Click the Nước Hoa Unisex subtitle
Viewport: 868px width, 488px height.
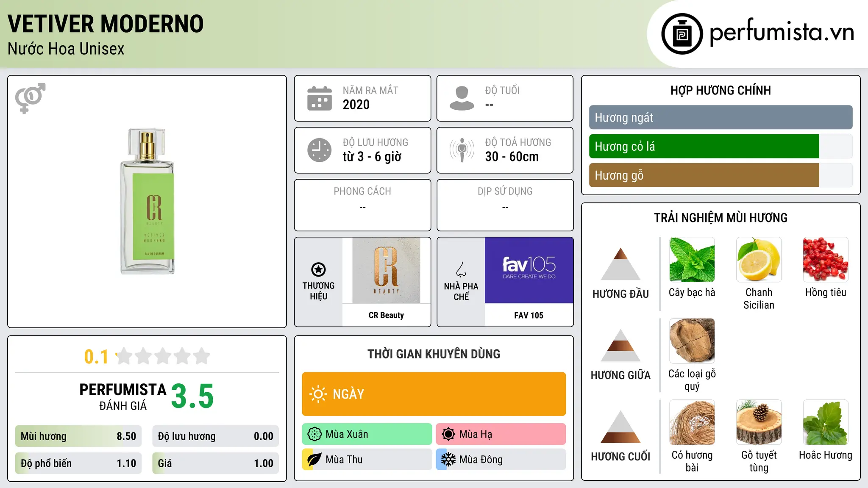[x=66, y=49]
